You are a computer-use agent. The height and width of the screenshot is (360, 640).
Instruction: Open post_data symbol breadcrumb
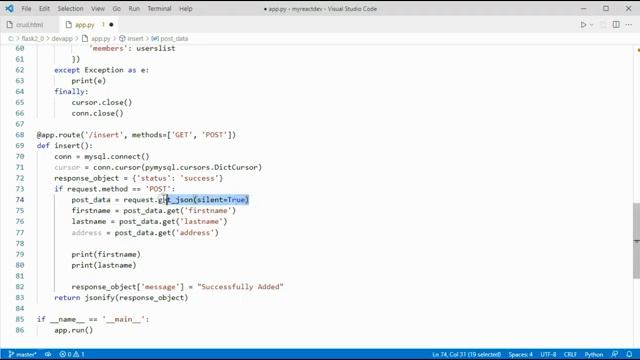pyautogui.click(x=170, y=39)
